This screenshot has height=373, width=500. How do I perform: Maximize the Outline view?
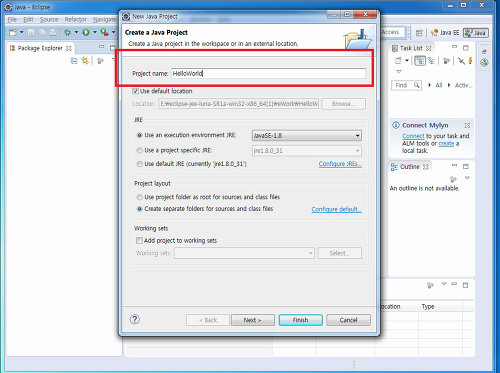click(x=466, y=166)
